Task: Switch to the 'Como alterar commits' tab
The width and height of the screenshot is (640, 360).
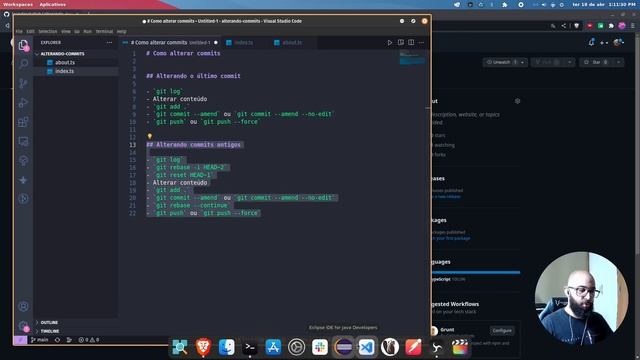Action: pyautogui.click(x=170, y=42)
